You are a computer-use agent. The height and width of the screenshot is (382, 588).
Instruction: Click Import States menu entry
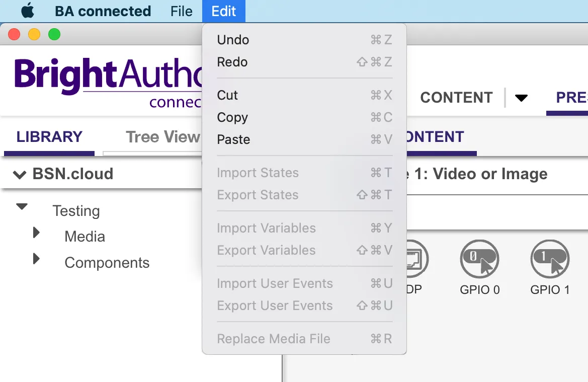tap(304, 173)
